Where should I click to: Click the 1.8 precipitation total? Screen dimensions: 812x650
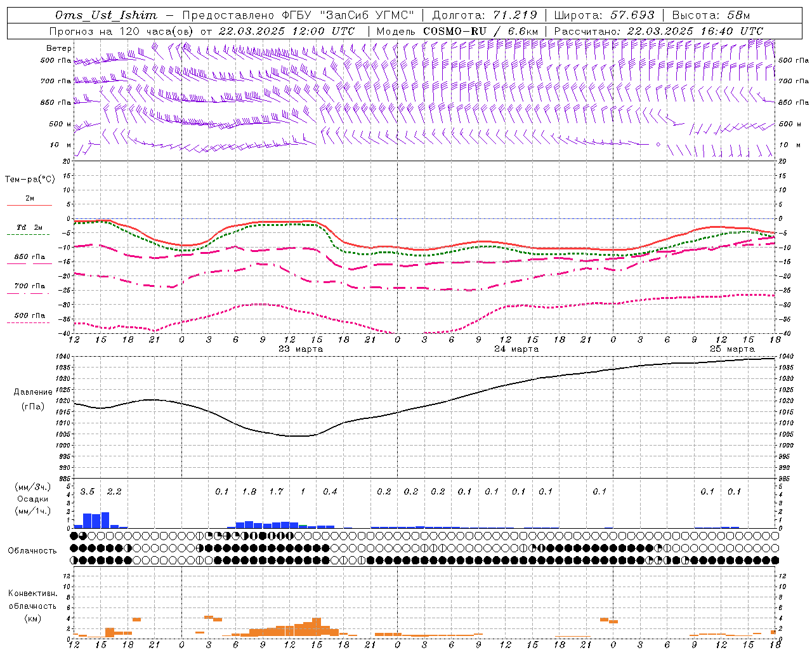[x=249, y=492]
